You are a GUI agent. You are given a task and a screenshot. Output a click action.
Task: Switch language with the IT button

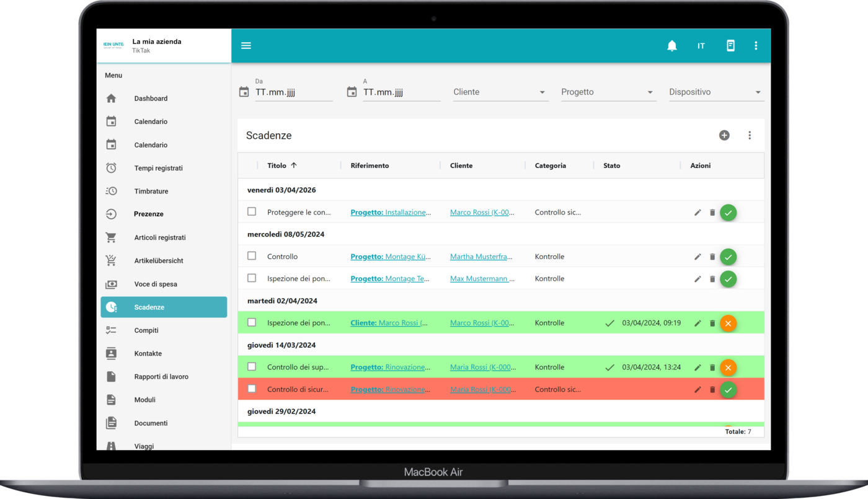(x=701, y=46)
